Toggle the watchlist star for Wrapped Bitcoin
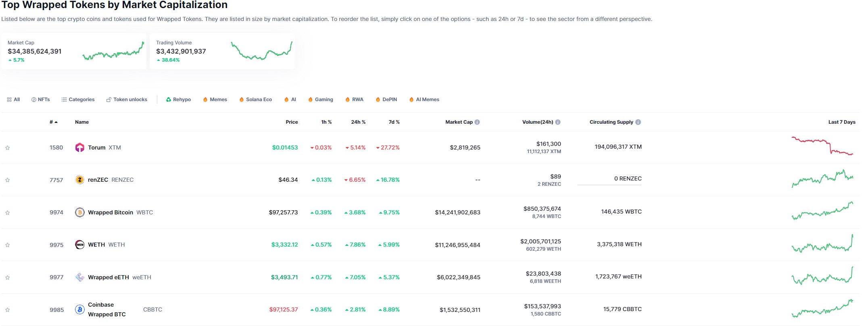The image size is (868, 326). (x=7, y=213)
